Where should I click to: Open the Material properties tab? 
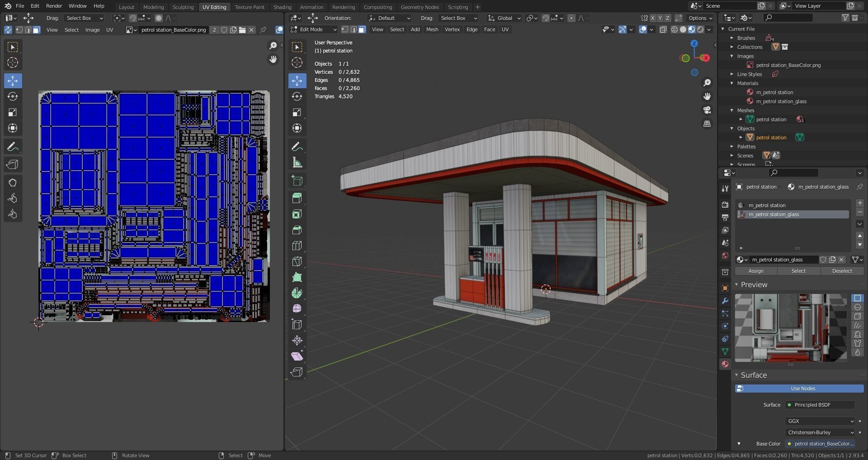tap(725, 364)
